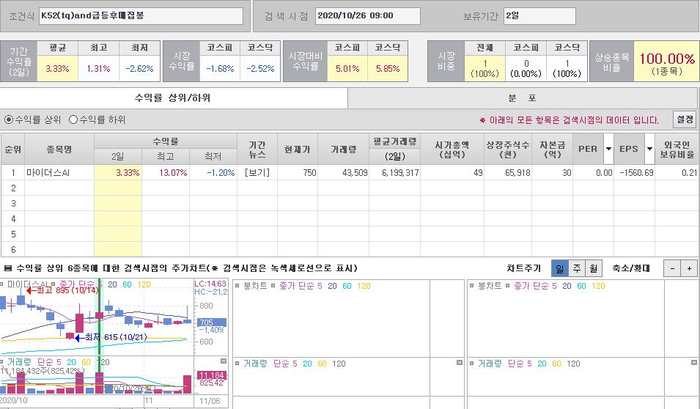Click the -2.52% 코스닥 market return value
Viewport: 700px width, 409px height.
(x=260, y=69)
